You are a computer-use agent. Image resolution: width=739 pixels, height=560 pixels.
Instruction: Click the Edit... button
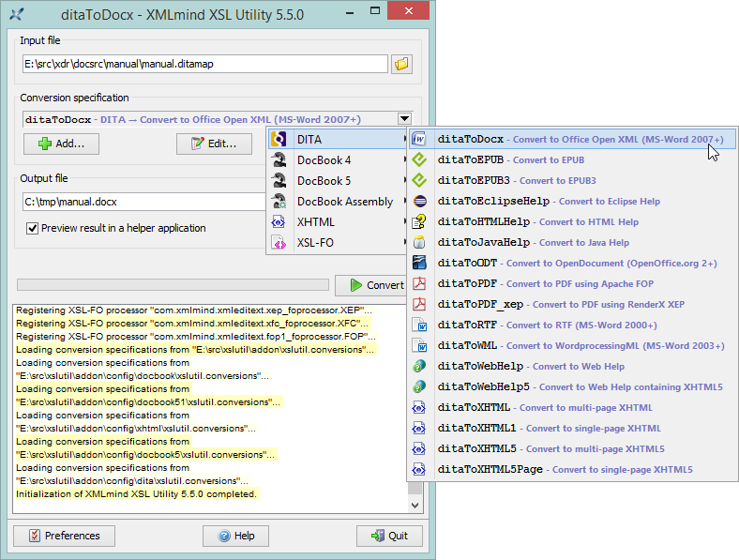[214, 144]
